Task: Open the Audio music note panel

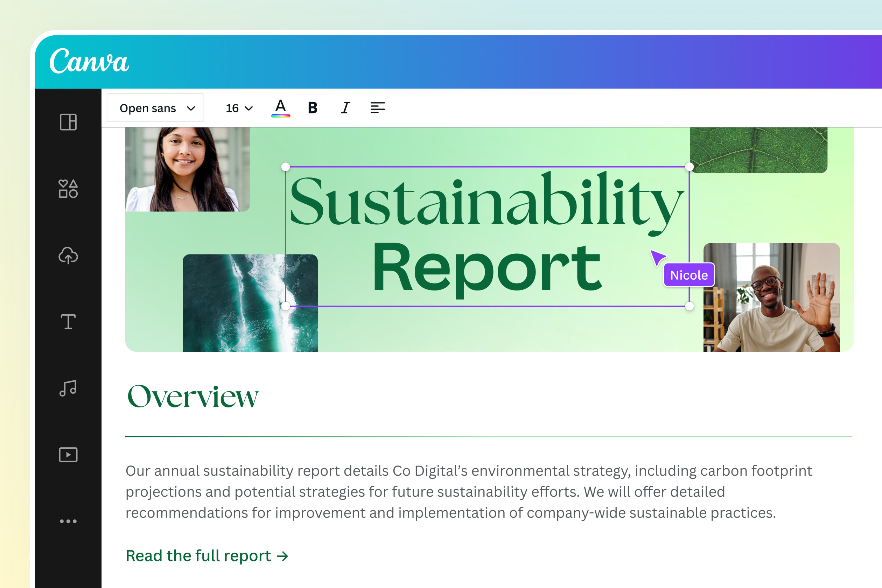Action: 68,388
